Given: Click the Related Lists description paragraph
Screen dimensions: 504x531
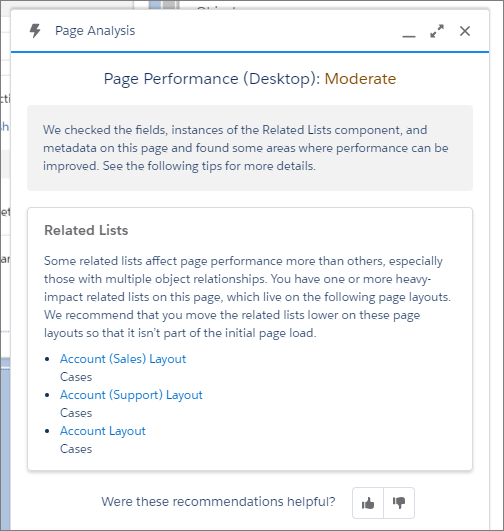Looking at the screenshot, I should 247,297.
